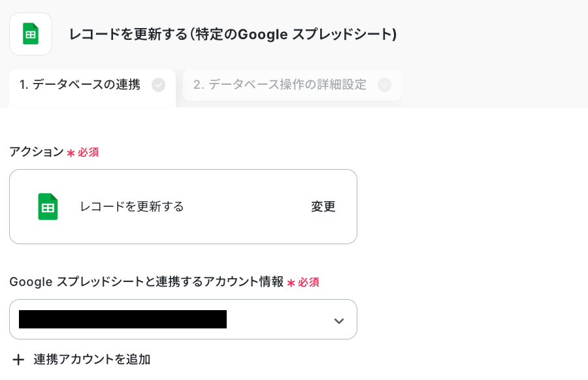Click the Google Sheets icon in header
Screen dimensions: 588x380
tap(31, 34)
